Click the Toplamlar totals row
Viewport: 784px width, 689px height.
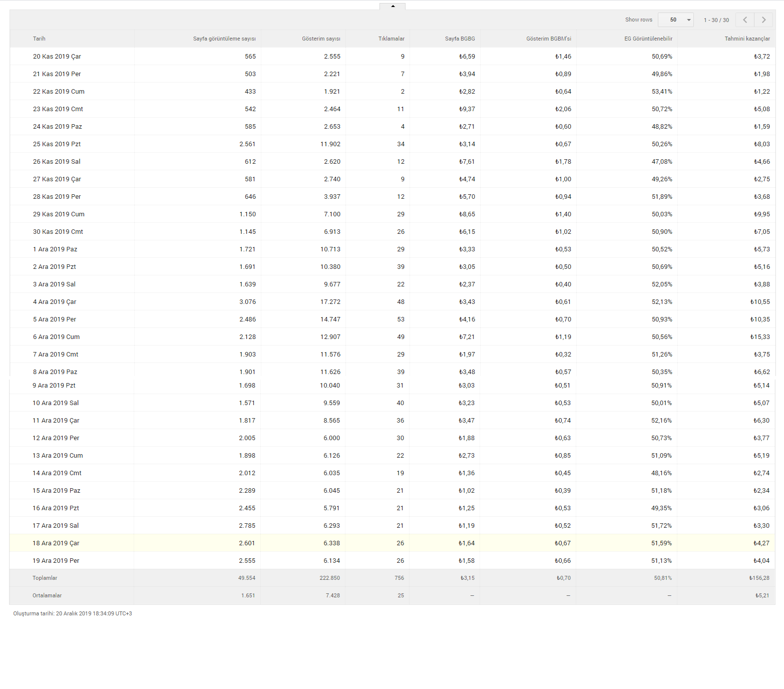pyautogui.click(x=393, y=578)
